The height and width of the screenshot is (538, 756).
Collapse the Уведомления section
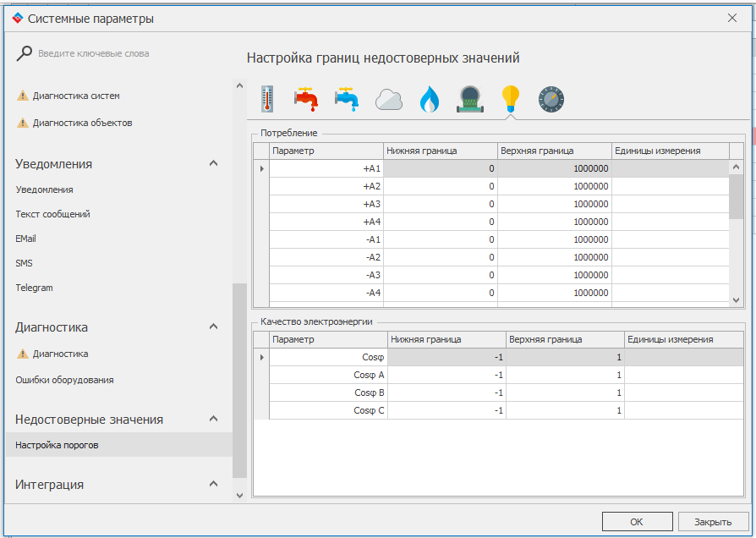click(214, 163)
